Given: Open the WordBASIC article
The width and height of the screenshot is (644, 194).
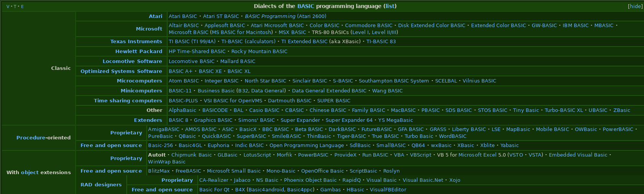Looking at the screenshot, I should click(x=453, y=136).
